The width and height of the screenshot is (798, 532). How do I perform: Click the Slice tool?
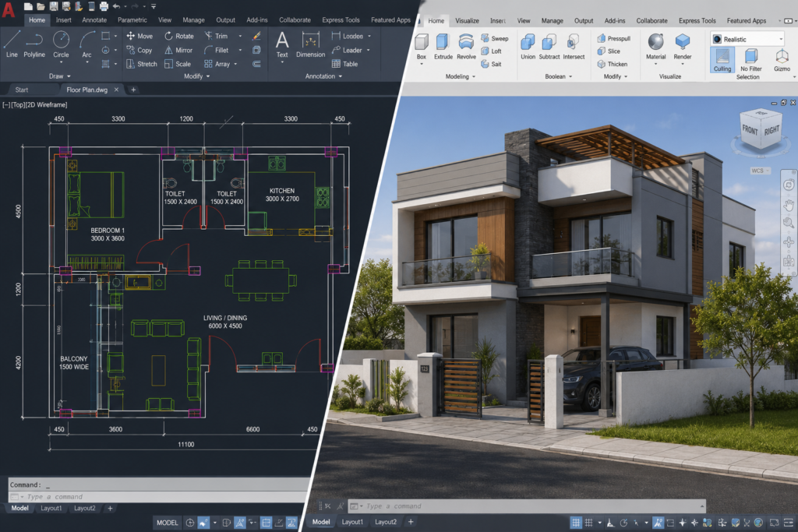click(x=609, y=51)
